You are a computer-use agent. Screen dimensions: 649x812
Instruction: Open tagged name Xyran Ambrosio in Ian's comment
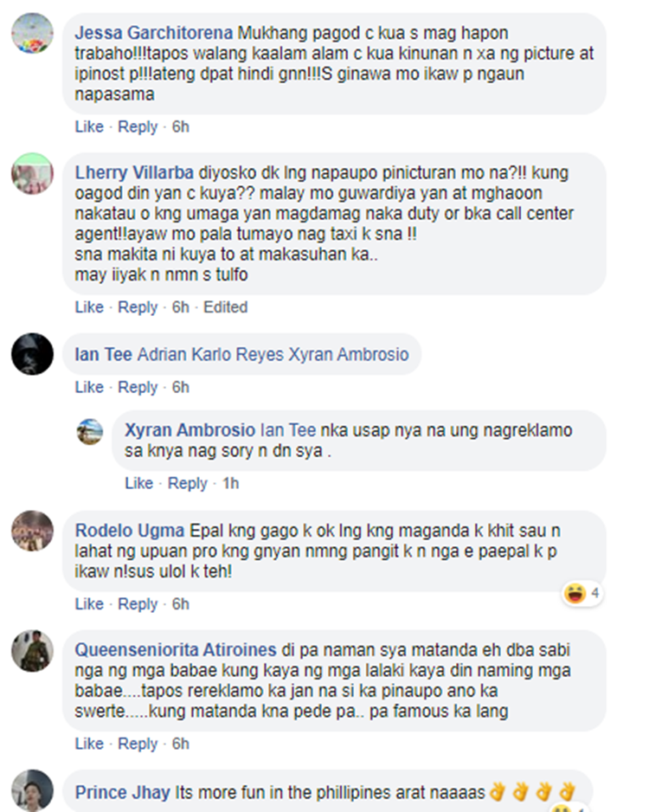[x=349, y=355]
